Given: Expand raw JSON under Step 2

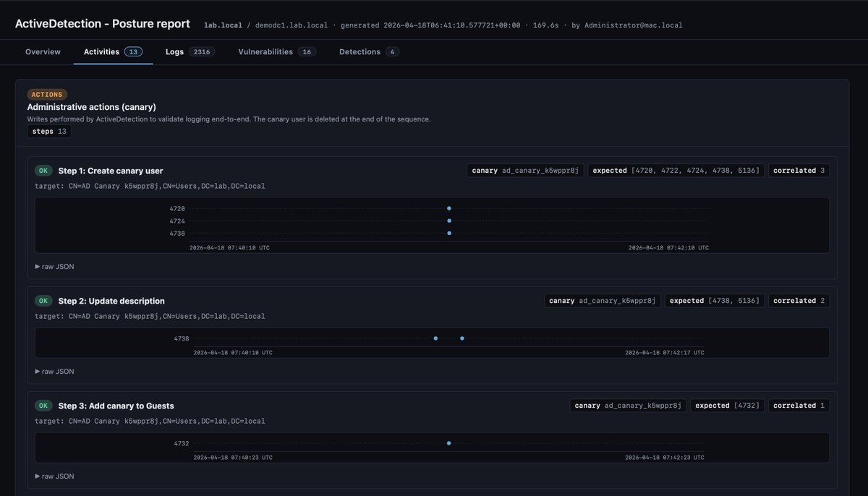Looking at the screenshot, I should tap(54, 371).
